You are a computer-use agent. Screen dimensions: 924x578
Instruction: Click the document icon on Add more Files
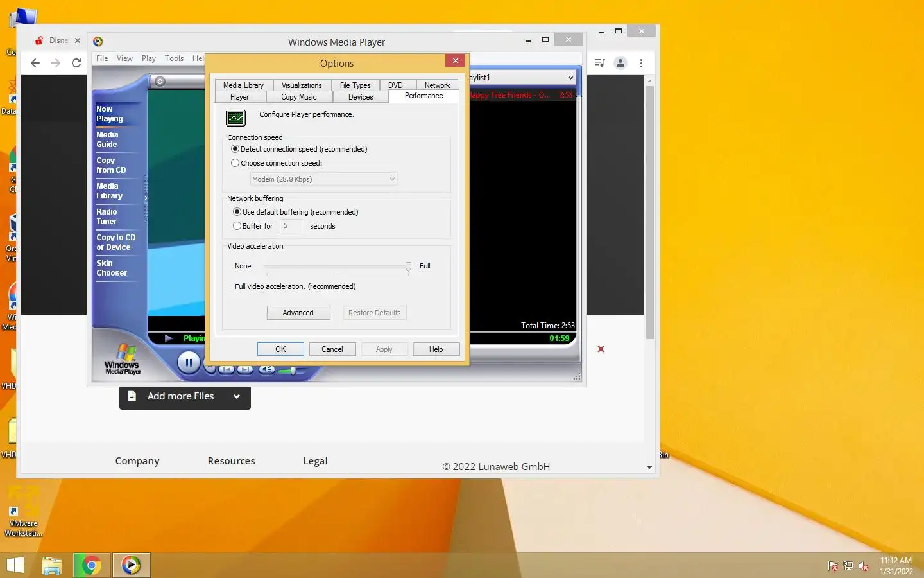click(132, 396)
